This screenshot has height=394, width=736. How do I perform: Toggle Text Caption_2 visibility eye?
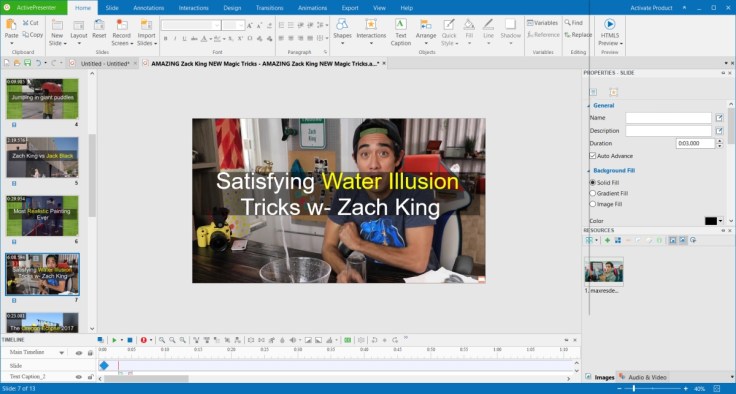point(79,377)
